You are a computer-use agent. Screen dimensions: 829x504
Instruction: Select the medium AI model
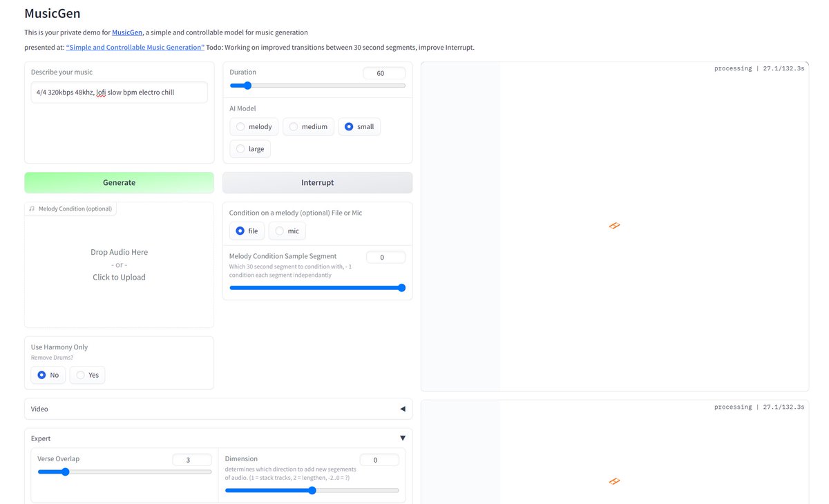308,126
